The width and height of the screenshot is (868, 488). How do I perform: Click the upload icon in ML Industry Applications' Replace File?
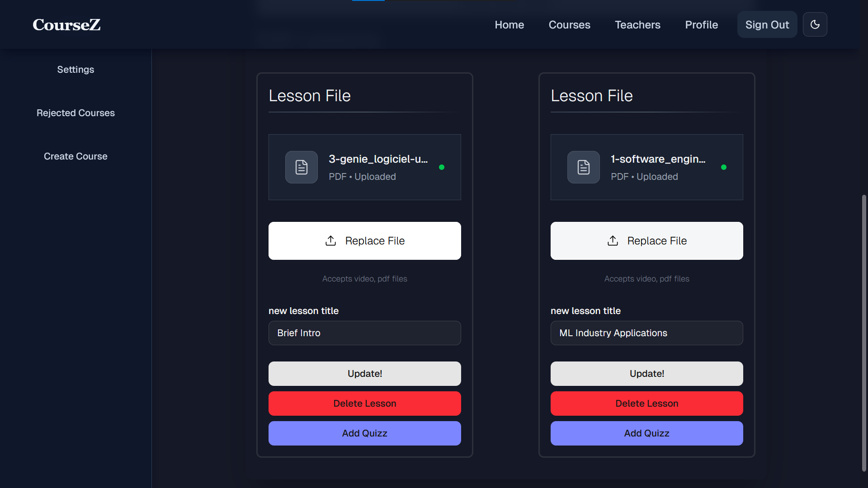coord(613,241)
